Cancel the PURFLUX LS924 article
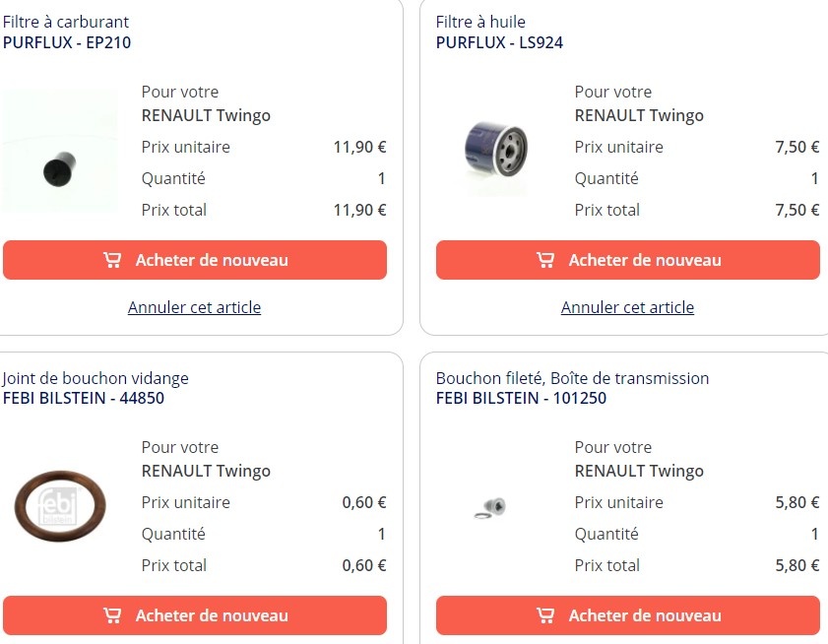Screen dimensions: 828x644 [627, 307]
